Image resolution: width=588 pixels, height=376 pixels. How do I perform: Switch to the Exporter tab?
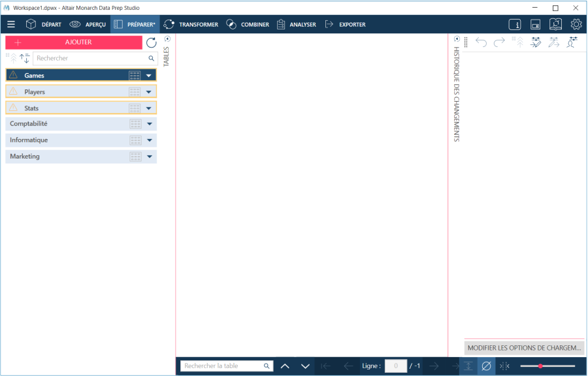pyautogui.click(x=345, y=24)
